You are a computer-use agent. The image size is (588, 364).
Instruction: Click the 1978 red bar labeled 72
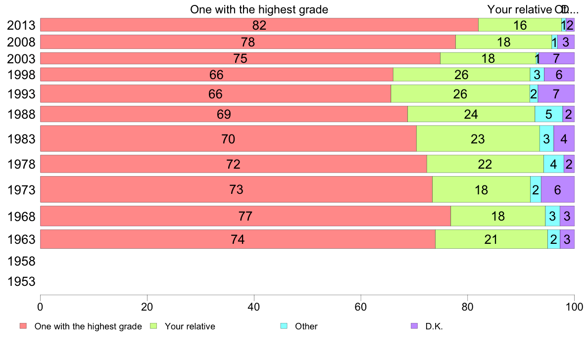point(233,164)
